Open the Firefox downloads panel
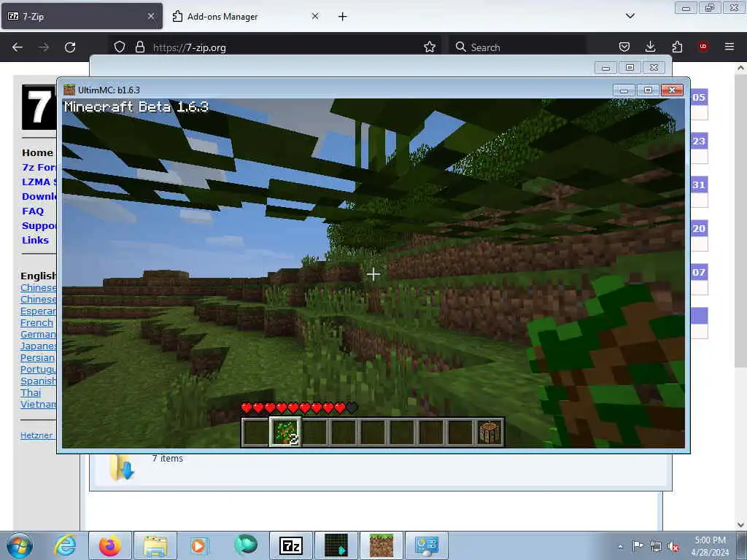 650,47
